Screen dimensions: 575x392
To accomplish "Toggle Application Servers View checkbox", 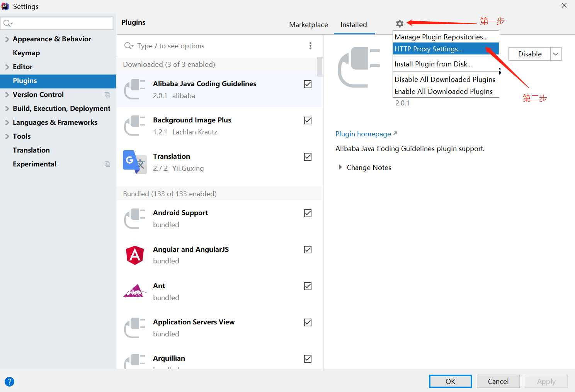I will [308, 322].
